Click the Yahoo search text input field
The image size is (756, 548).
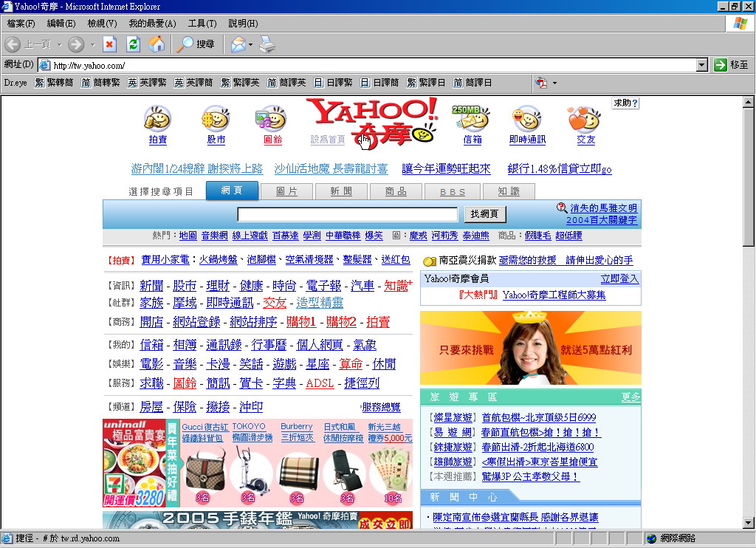347,214
